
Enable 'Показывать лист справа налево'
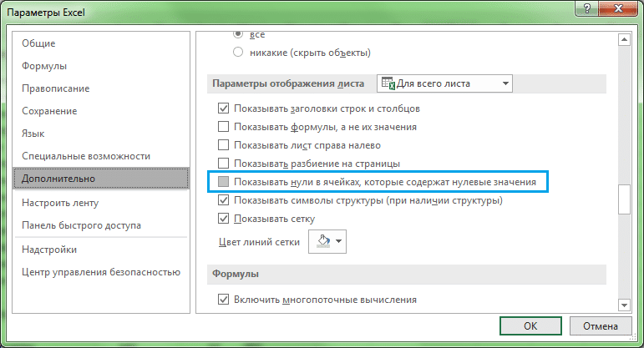223,145
